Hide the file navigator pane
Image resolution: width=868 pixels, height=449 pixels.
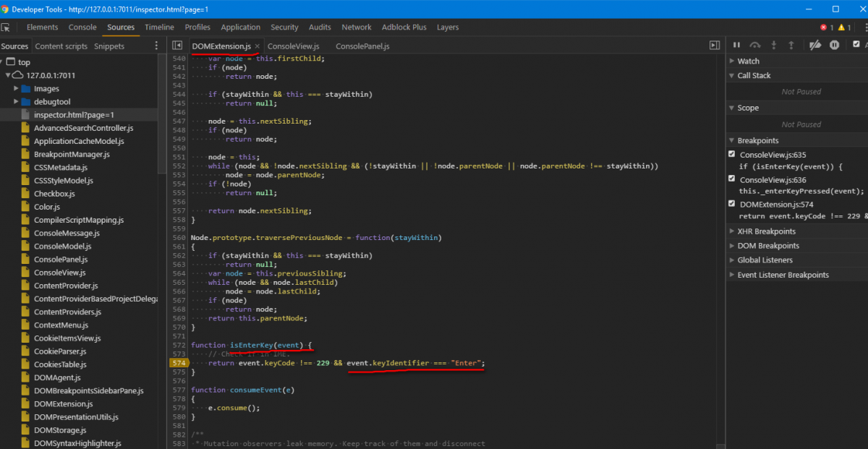coord(177,46)
